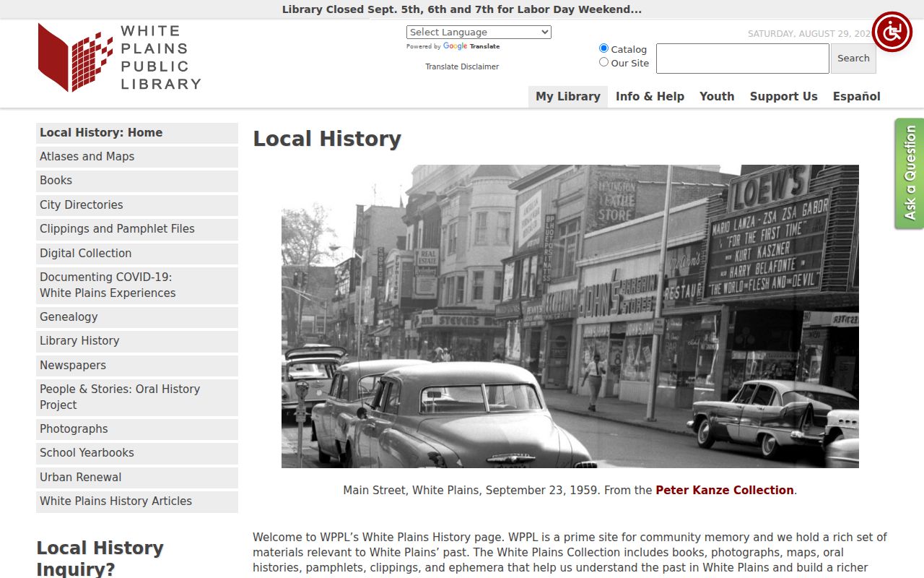924x578 pixels.
Task: Open the Newspapers sidebar link
Action: tap(137, 366)
